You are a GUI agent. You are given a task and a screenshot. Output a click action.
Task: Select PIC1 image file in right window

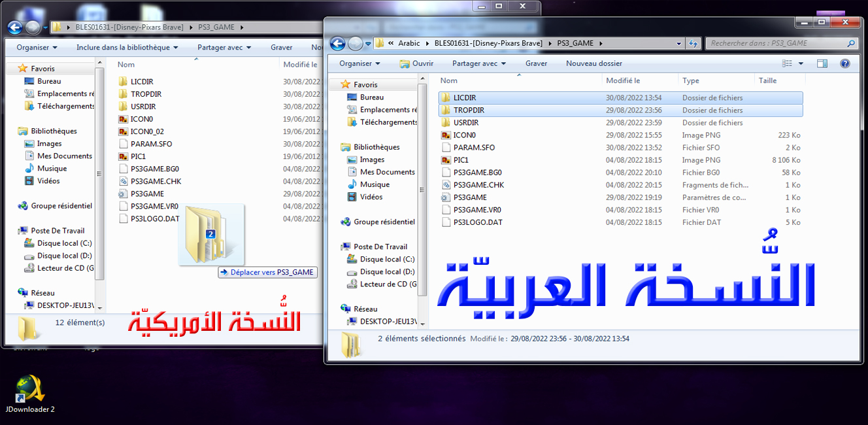pos(461,160)
